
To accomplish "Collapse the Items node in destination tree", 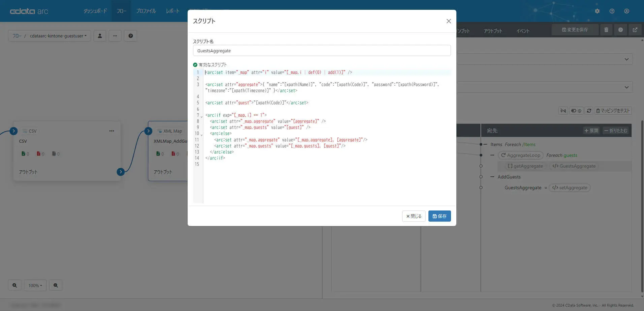I will click(x=485, y=144).
